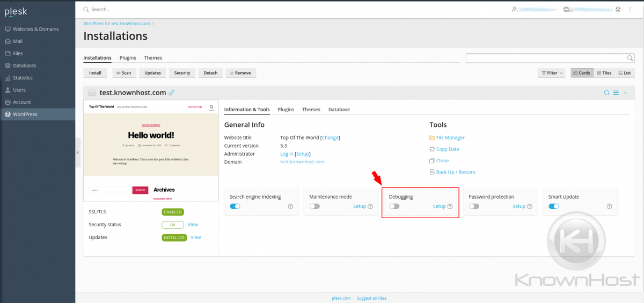Toggle the Smart Update switch

pos(554,206)
